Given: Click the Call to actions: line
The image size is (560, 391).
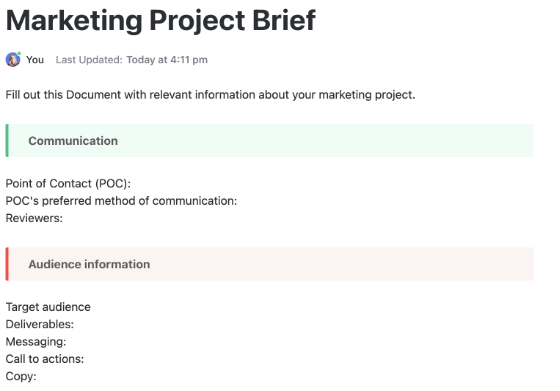Looking at the screenshot, I should 45,359.
